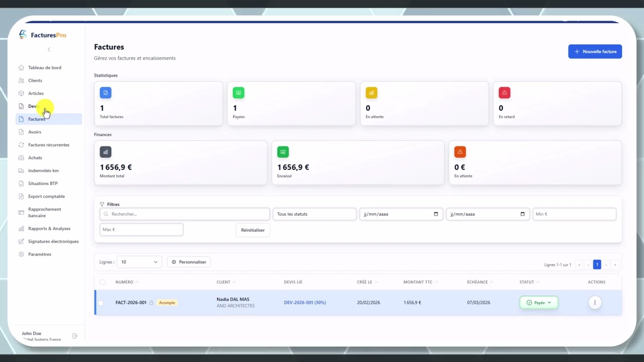
Task: Click the Achats cart icon
Action: point(21,157)
